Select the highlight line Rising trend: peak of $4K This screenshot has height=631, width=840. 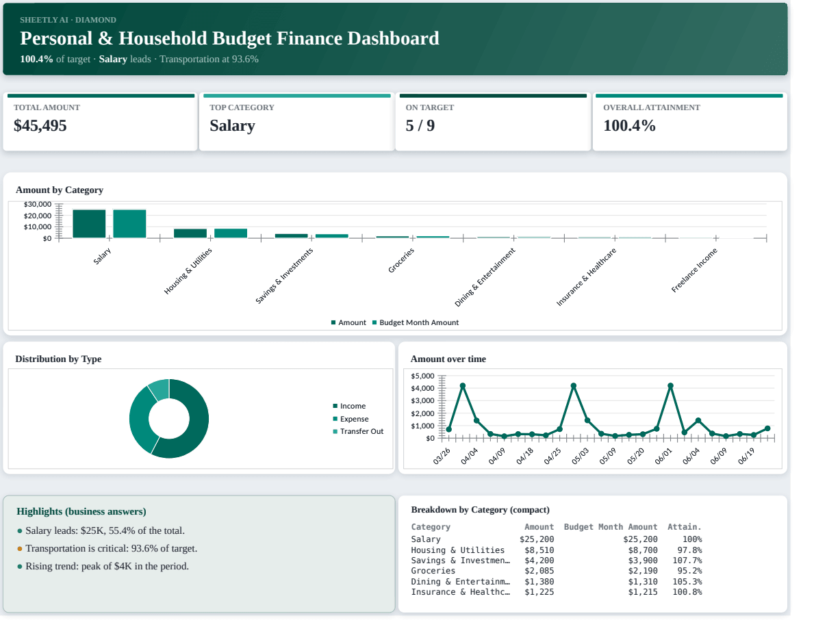click(x=107, y=566)
